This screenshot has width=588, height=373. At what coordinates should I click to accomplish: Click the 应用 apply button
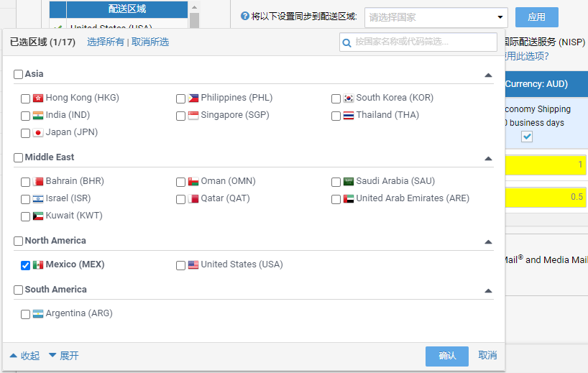(x=537, y=17)
